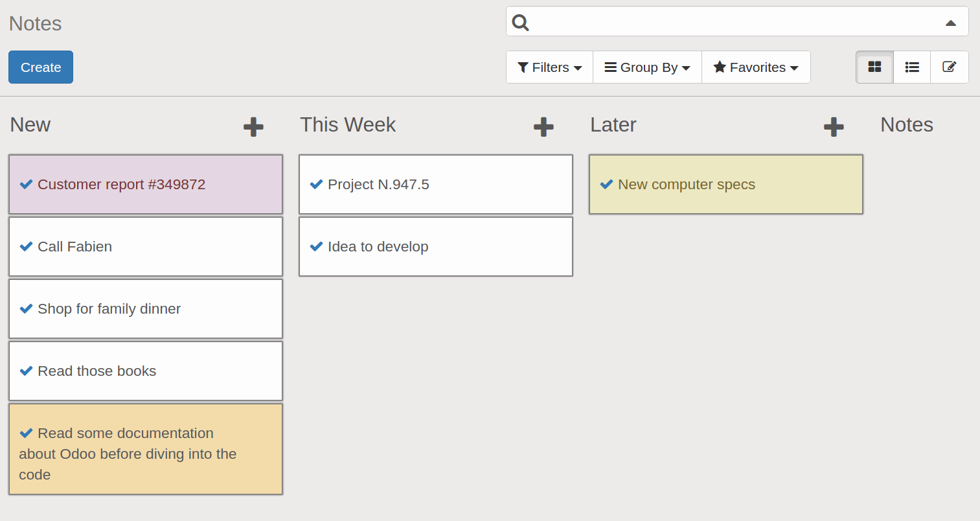Image resolution: width=980 pixels, height=521 pixels.
Task: Toggle checkmark on New computer specs note
Action: coord(606,185)
